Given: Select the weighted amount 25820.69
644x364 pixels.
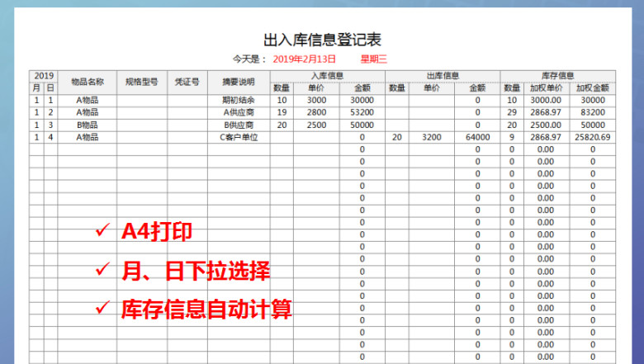Looking at the screenshot, I should 593,138.
